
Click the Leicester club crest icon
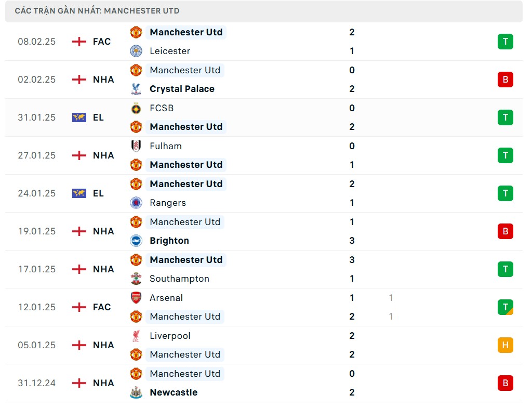click(136, 51)
